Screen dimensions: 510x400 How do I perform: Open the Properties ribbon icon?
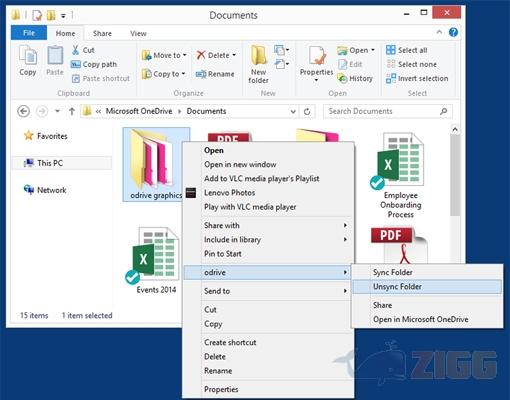(x=316, y=56)
